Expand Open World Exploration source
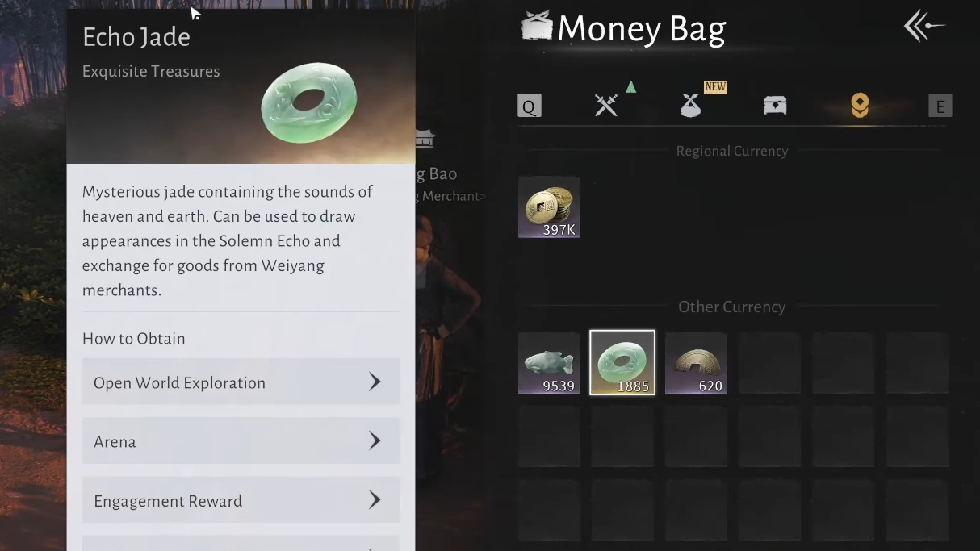Viewport: 980px width, 551px height. click(x=241, y=382)
